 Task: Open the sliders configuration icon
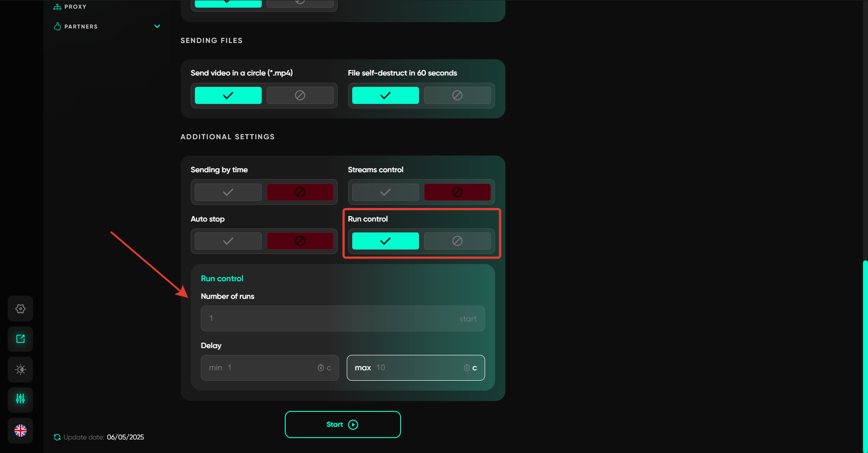coord(20,399)
